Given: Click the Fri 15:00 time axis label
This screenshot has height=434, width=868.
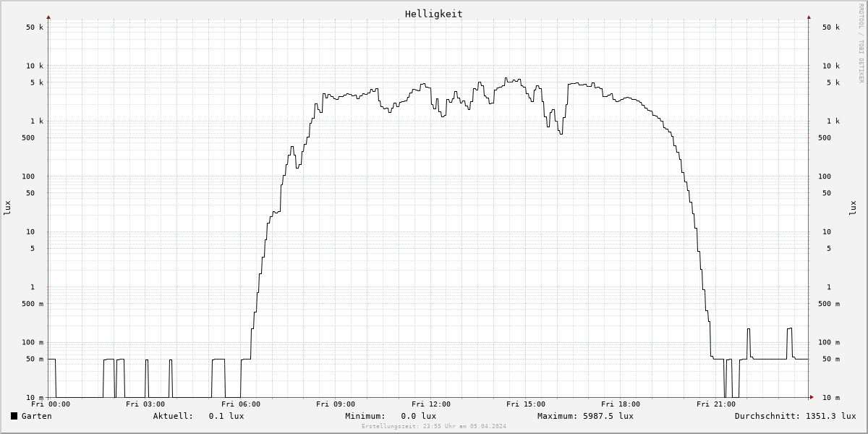Looking at the screenshot, I should pyautogui.click(x=526, y=404).
